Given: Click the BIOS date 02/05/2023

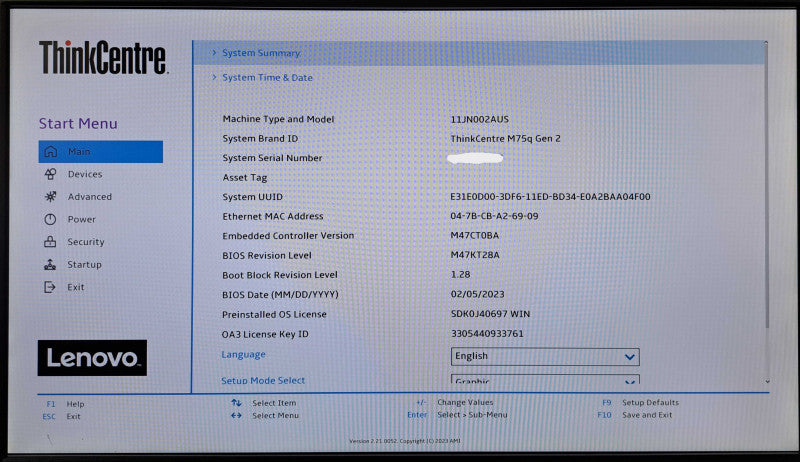Looking at the screenshot, I should point(478,294).
